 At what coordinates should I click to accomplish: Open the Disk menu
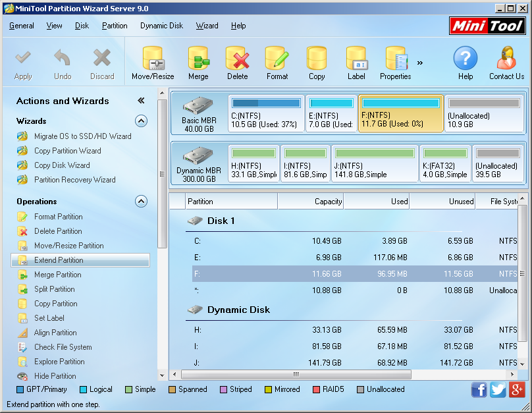pyautogui.click(x=82, y=26)
